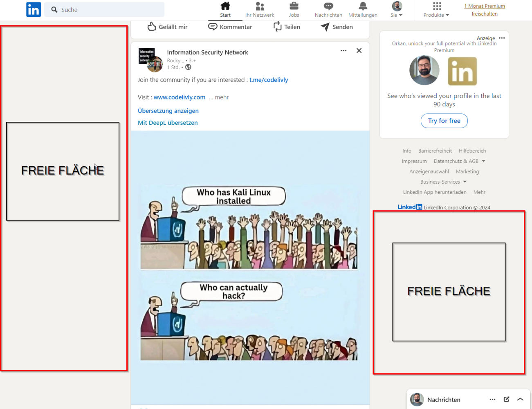Expand the Business-Services dropdown
The image size is (532, 409).
(443, 182)
